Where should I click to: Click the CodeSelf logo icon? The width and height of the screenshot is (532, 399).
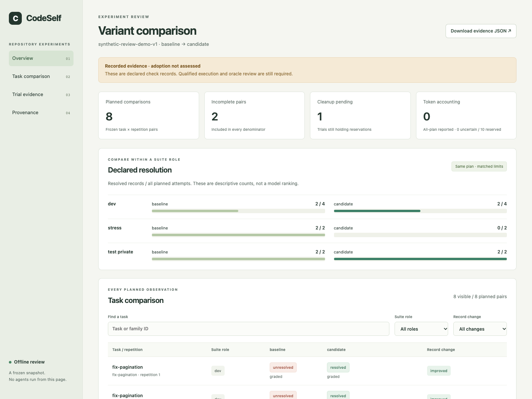(x=16, y=18)
